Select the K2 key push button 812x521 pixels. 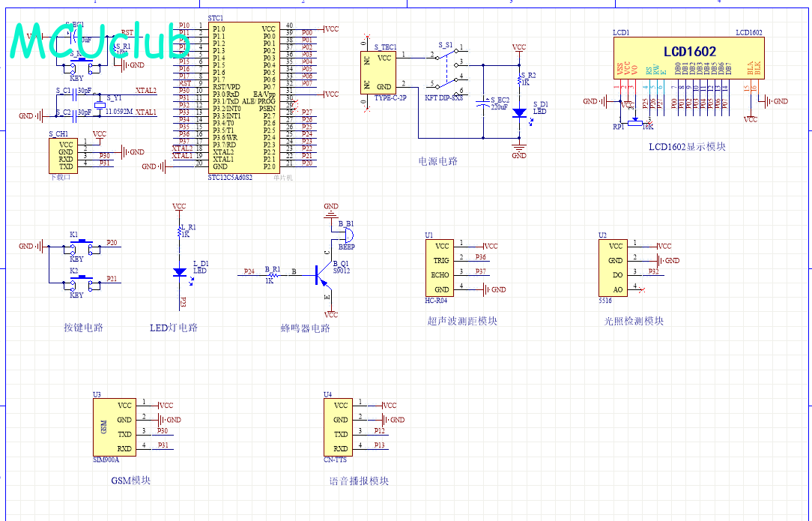80,282
